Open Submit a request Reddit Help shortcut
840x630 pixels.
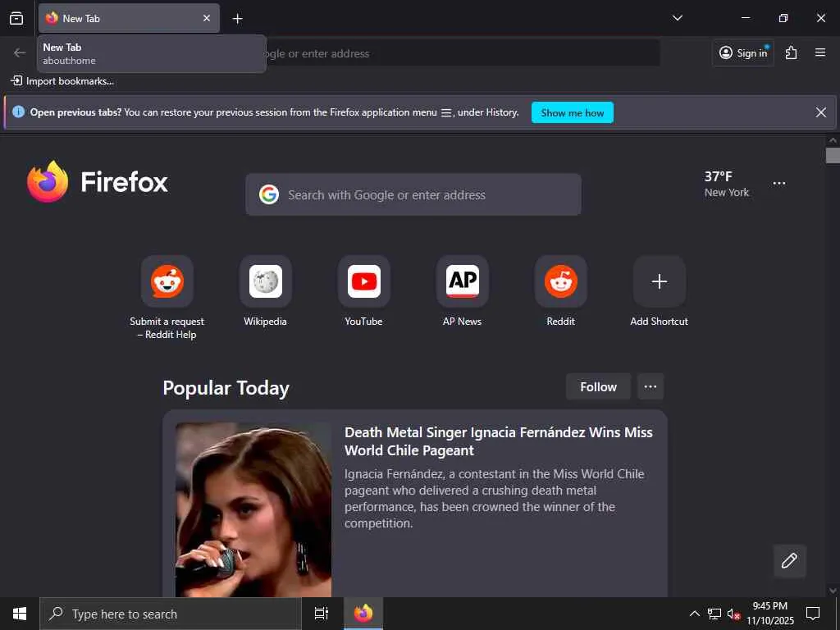167,298
